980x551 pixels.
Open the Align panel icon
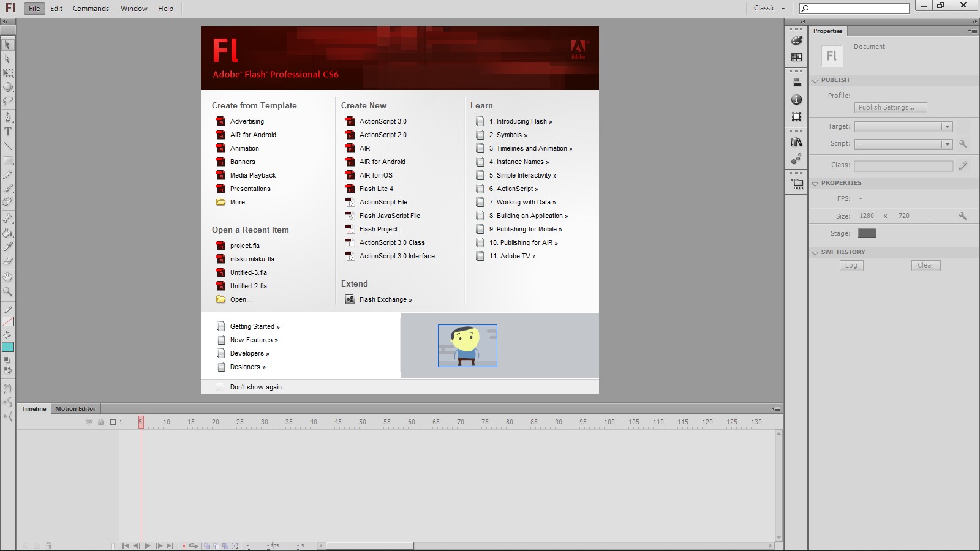point(796,81)
